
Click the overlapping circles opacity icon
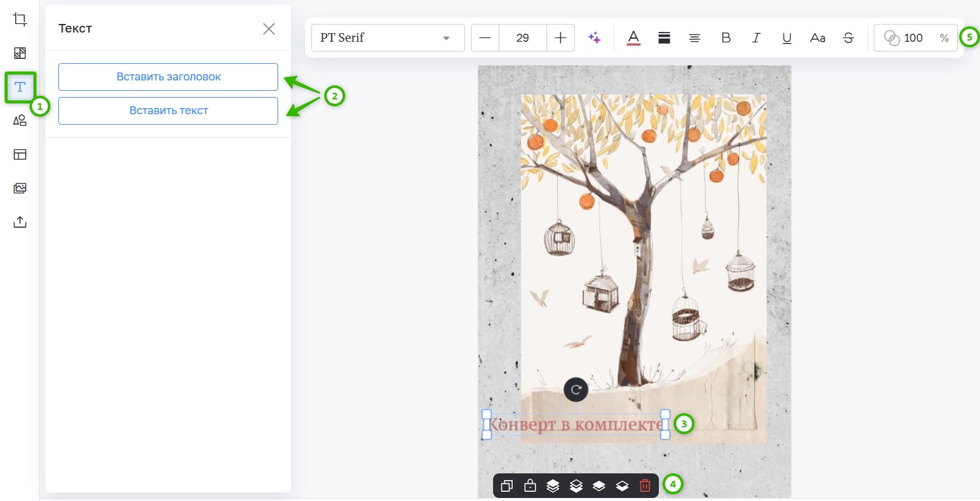pyautogui.click(x=892, y=38)
